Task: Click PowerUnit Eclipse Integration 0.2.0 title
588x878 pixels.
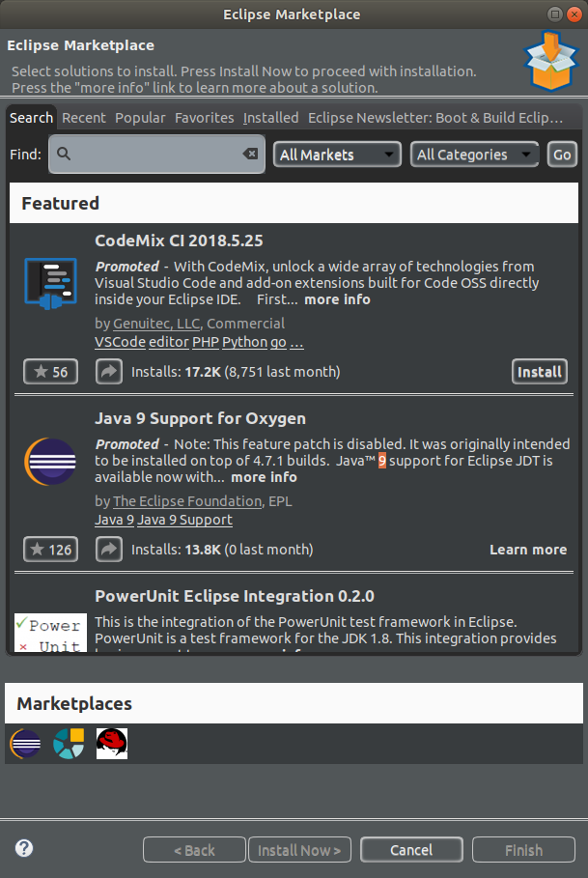Action: (235, 596)
